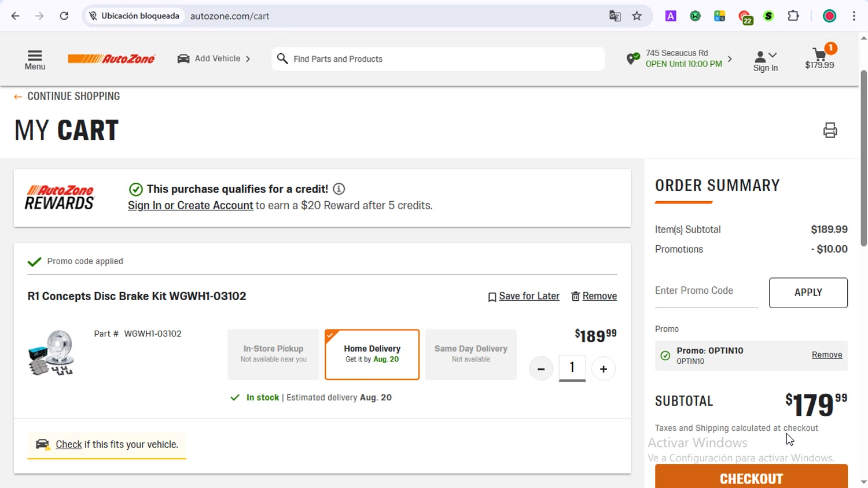
Task: Open the colorful grid browser extension
Action: 720,16
